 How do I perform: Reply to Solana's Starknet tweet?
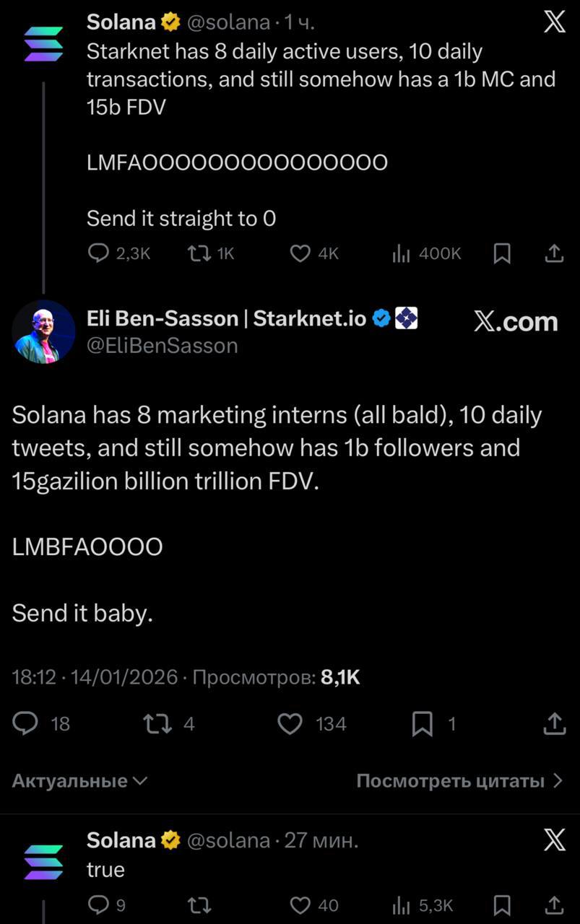point(98,253)
